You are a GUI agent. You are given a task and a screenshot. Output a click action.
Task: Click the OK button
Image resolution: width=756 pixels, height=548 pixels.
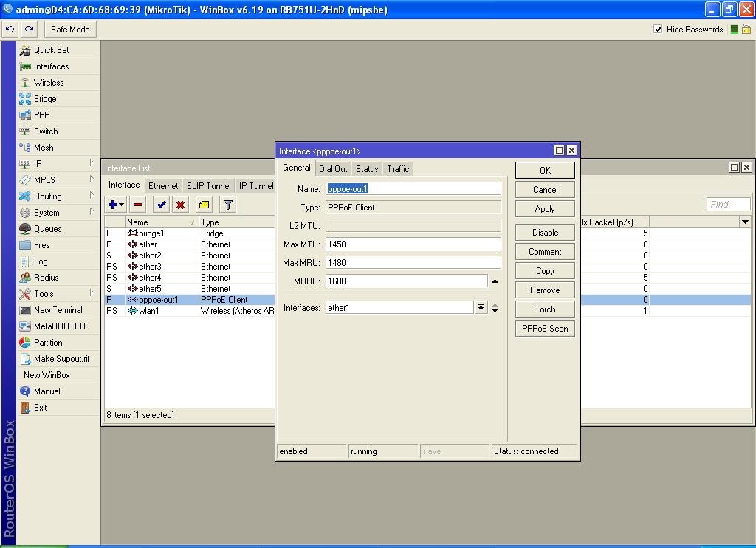click(545, 171)
